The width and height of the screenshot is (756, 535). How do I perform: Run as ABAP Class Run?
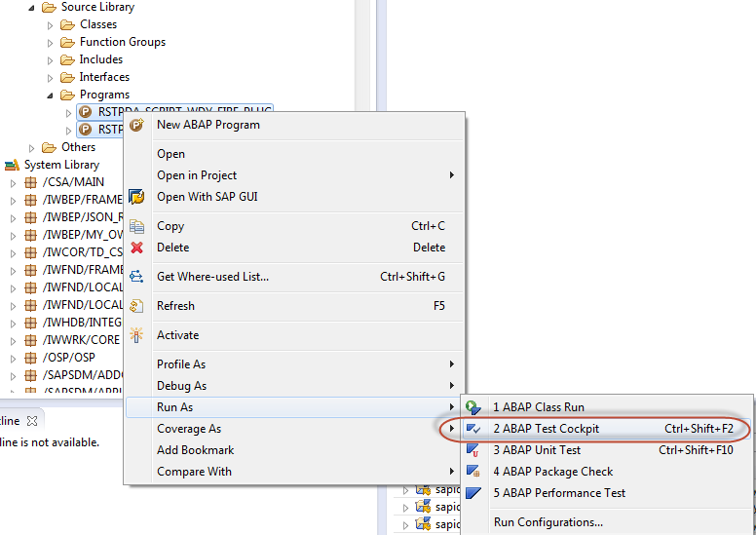tap(607, 407)
